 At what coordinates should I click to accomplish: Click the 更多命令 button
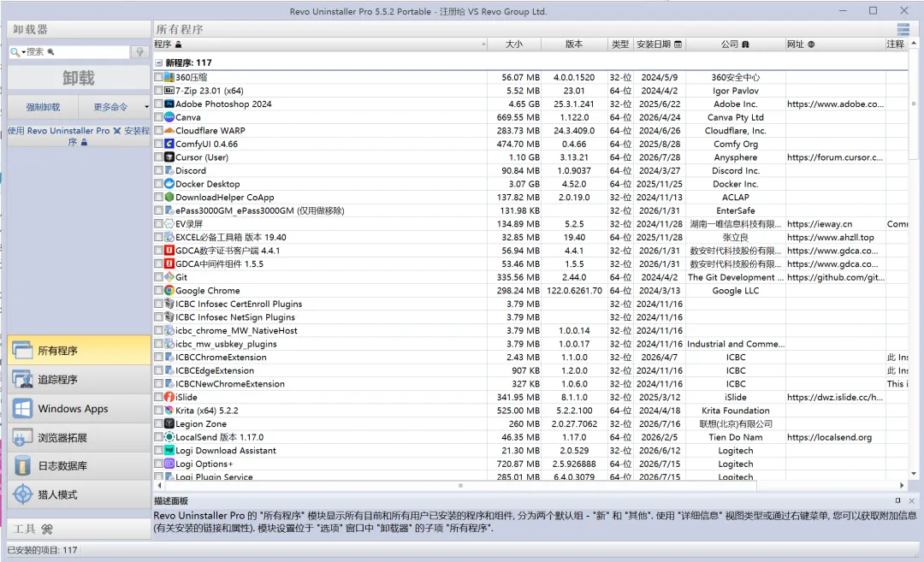110,107
